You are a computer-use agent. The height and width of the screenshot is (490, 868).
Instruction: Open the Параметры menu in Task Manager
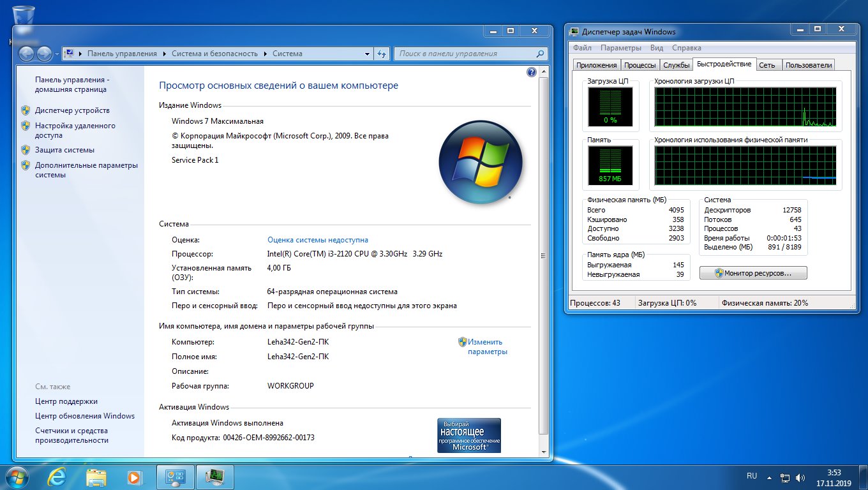(x=620, y=48)
